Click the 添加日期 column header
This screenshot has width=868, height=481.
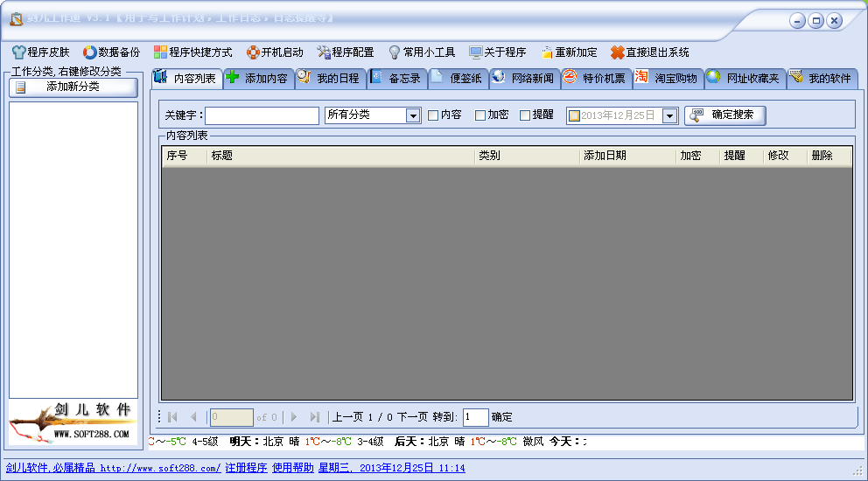627,156
